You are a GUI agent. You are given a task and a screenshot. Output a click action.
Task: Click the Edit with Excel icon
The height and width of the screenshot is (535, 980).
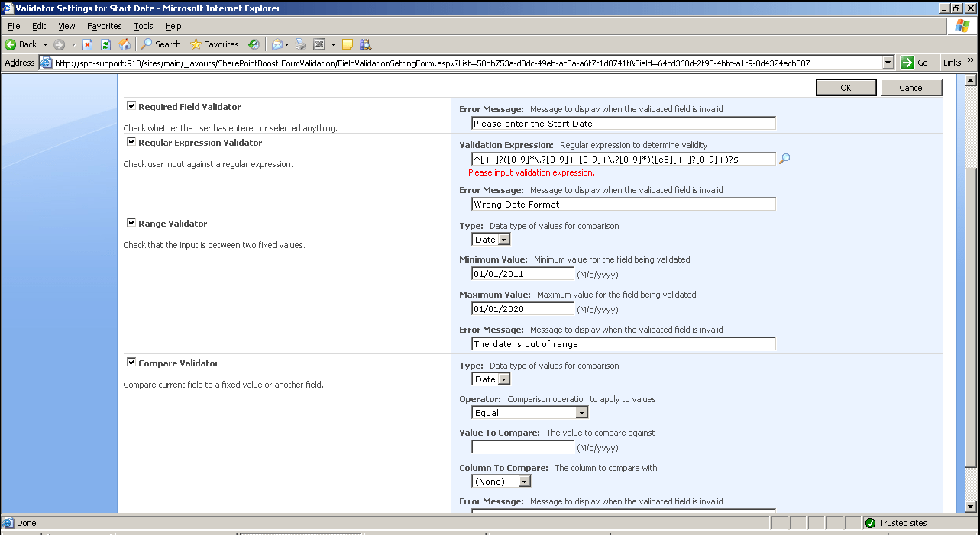coord(319,44)
